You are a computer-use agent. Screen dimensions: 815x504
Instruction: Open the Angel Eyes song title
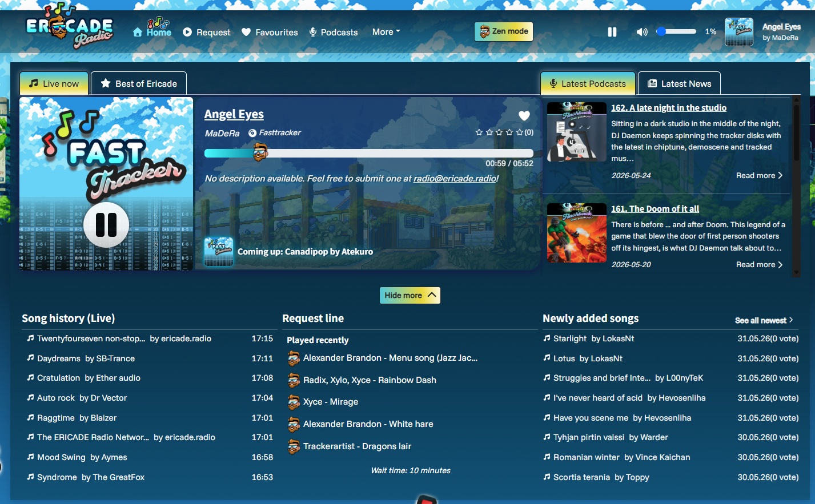coord(234,114)
